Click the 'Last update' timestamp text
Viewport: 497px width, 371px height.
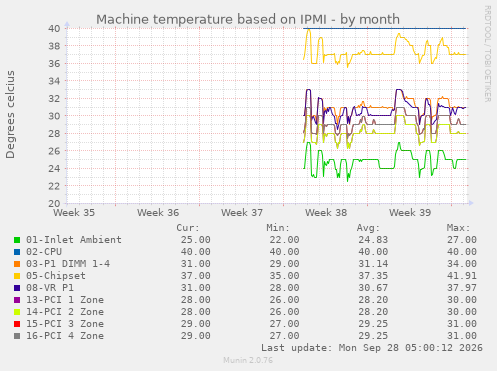click(x=372, y=348)
